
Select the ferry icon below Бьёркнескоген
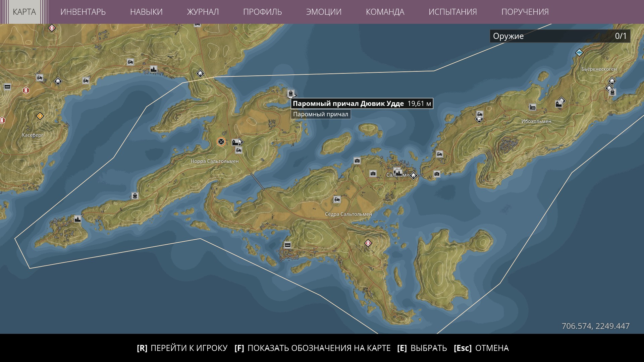pos(612,92)
